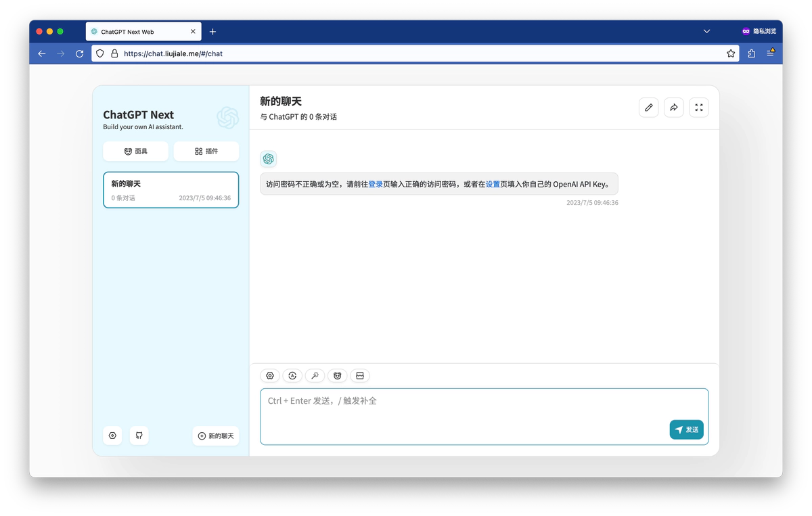The height and width of the screenshot is (516, 812).
Task: Click the pencil edit chat title icon
Action: (x=648, y=108)
